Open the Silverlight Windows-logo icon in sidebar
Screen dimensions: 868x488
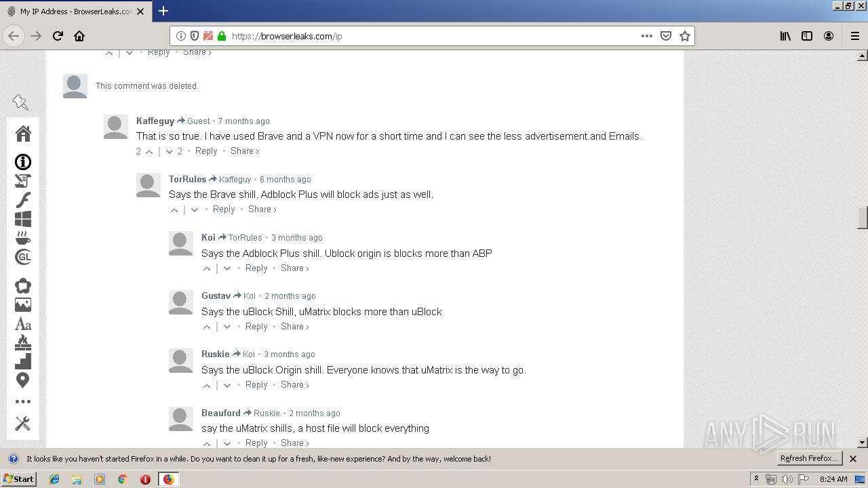23,219
